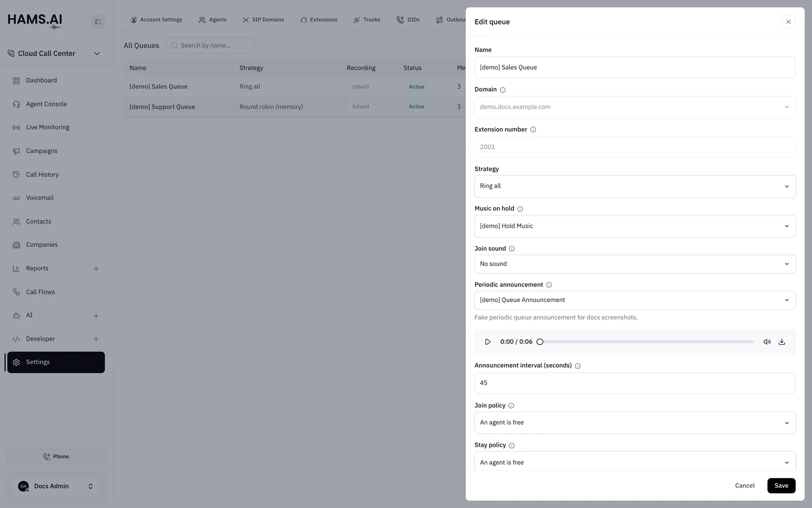Viewport: 812px width, 508px height.
Task: Play the periodic announcement audio
Action: click(x=488, y=342)
